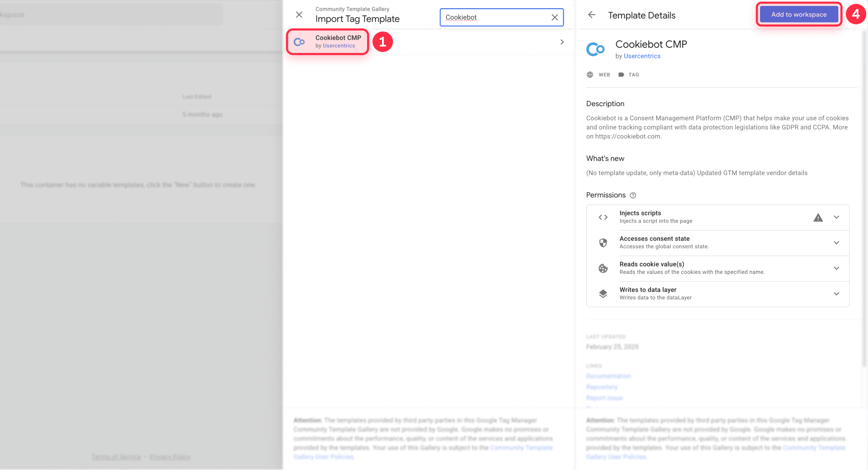
Task: Open the Documentation link
Action: pos(609,376)
